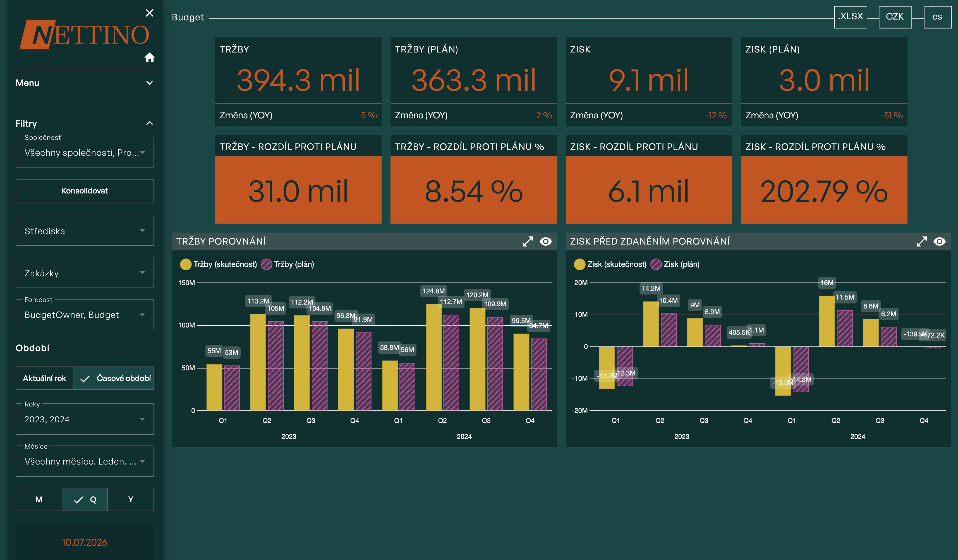Click the -15.3M label in Zisk chart
958x560 pixels.
[x=782, y=382]
